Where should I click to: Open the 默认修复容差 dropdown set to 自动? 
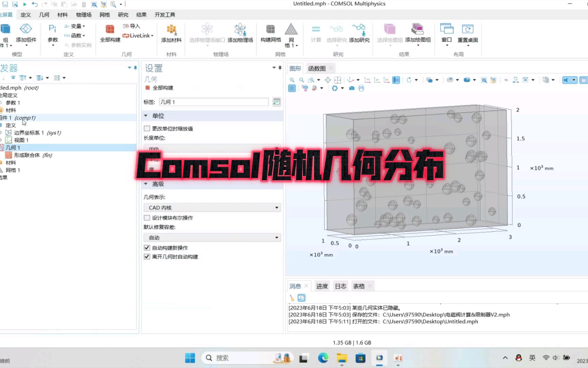[x=212, y=237]
